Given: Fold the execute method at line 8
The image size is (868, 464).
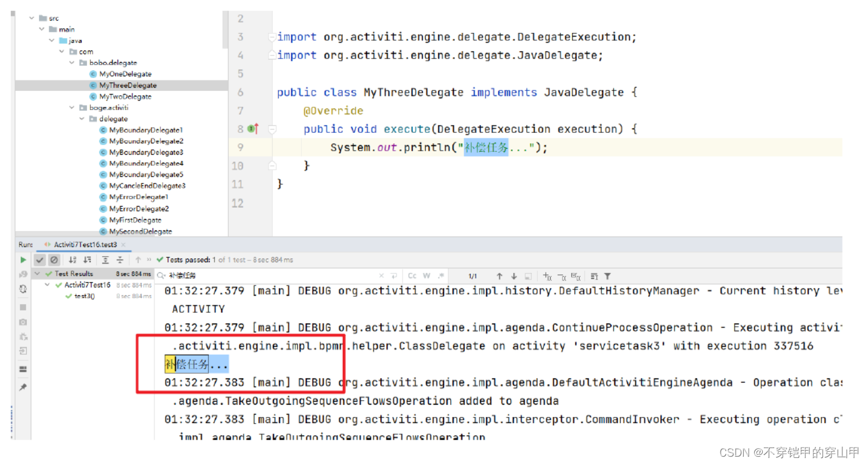Looking at the screenshot, I should tap(272, 129).
